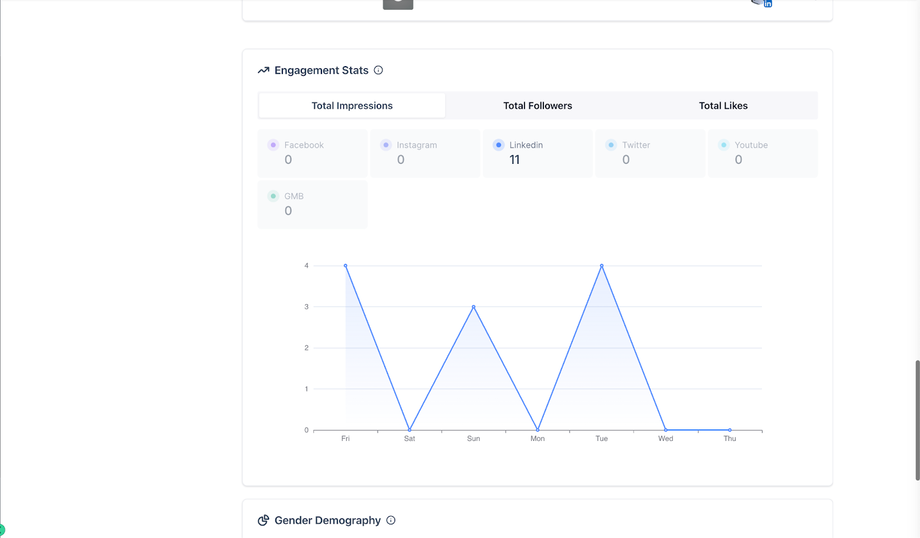The width and height of the screenshot is (920, 538).
Task: Click the green widget icon at bottom-left
Action: coord(2,530)
